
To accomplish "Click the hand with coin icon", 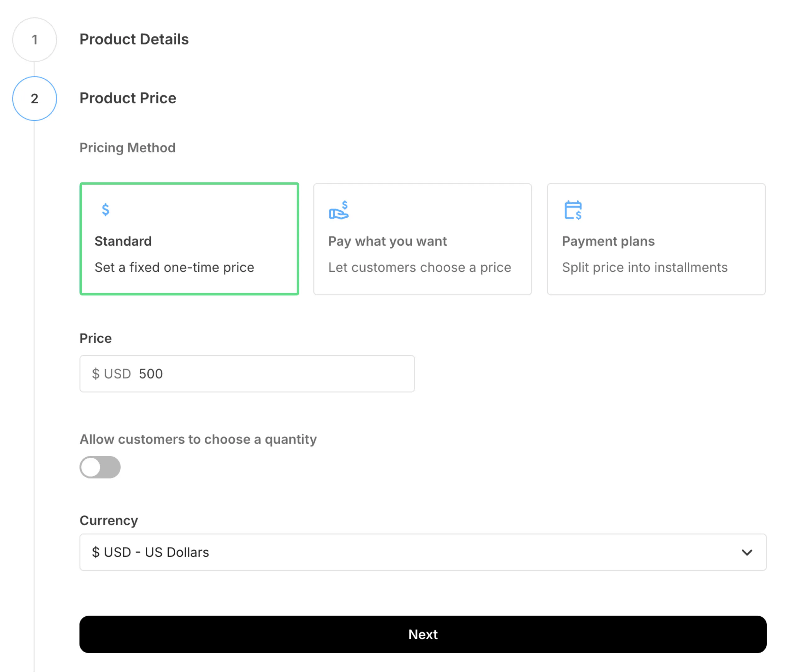I will (x=339, y=210).
